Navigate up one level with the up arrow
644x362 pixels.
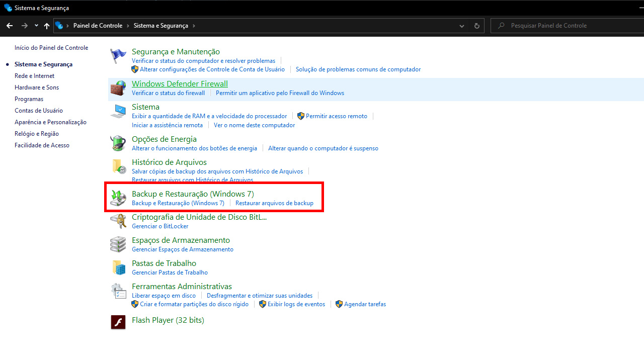[x=47, y=26]
